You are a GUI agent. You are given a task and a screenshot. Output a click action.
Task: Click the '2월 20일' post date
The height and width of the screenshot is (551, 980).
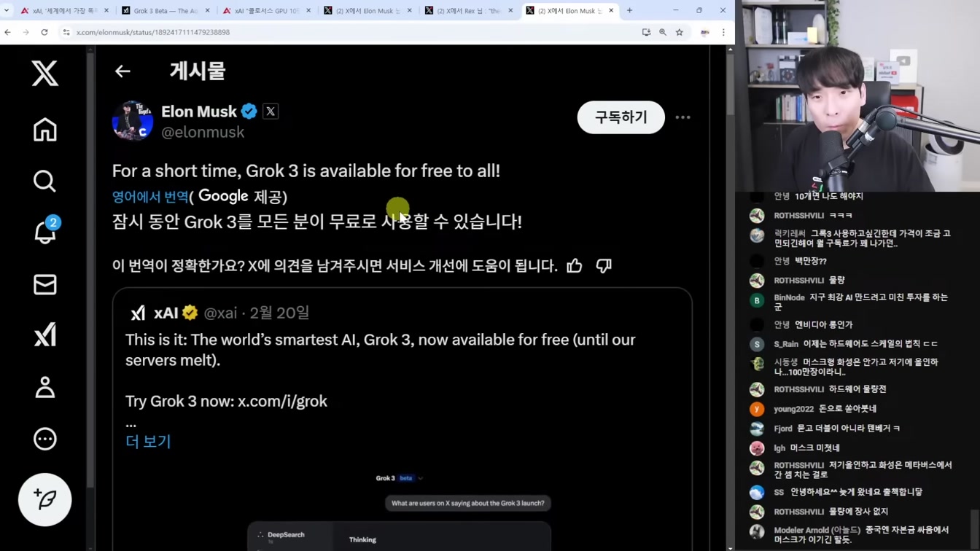click(279, 313)
